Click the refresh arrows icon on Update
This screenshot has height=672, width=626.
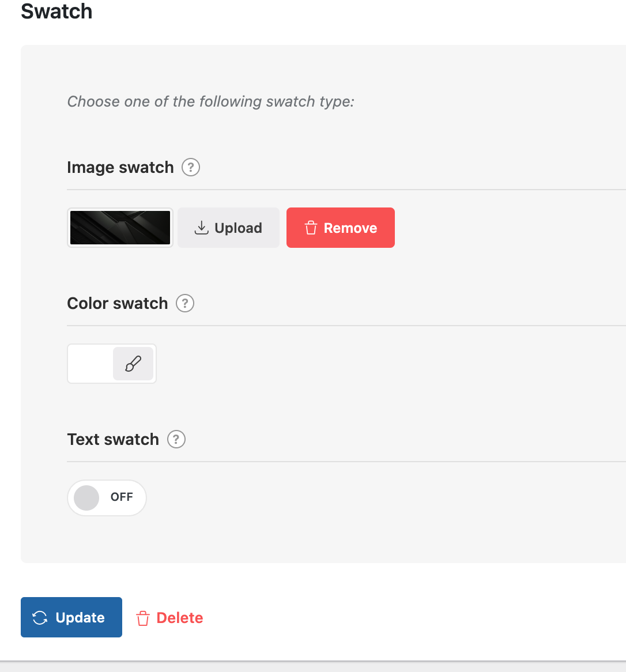[40, 618]
